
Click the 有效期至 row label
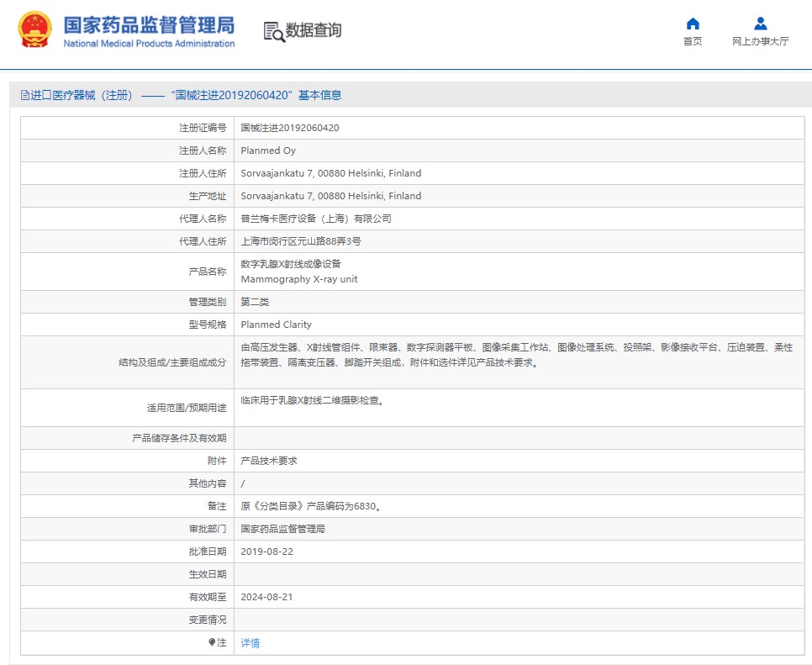pyautogui.click(x=208, y=597)
